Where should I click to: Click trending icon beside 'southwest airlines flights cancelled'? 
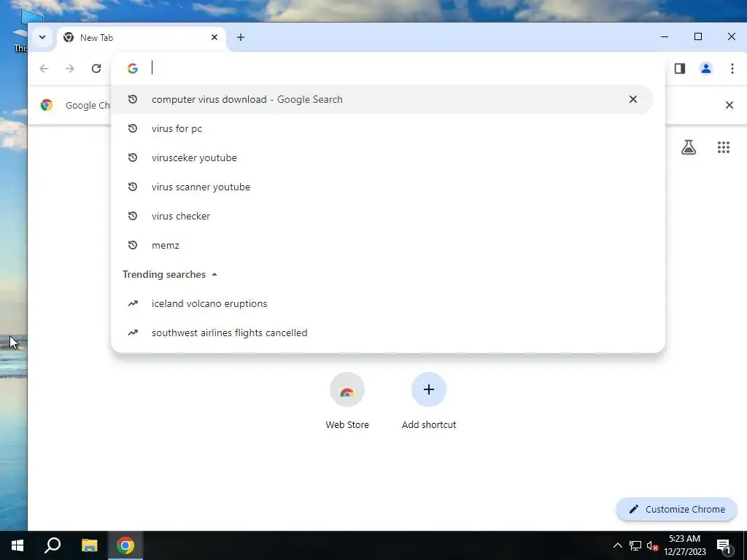coord(133,332)
